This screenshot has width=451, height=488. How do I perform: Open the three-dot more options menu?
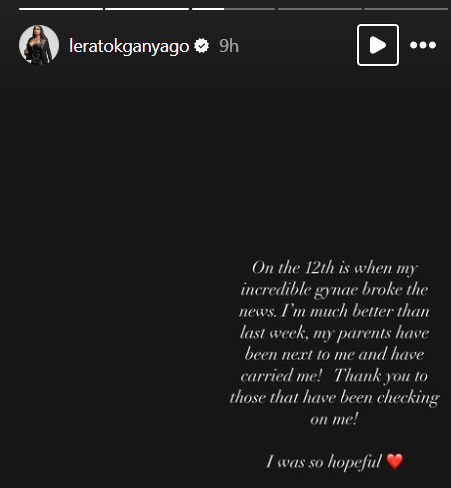[423, 45]
